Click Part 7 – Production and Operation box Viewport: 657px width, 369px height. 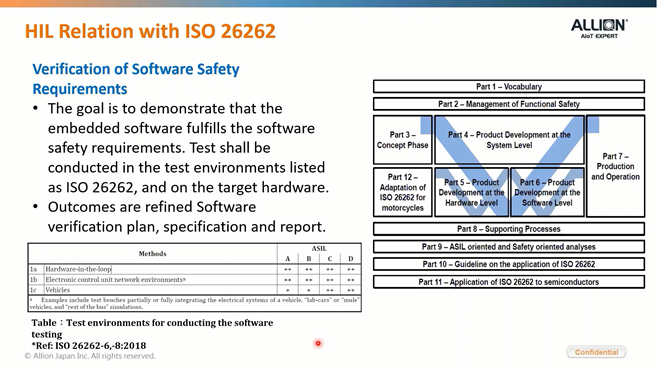point(616,166)
